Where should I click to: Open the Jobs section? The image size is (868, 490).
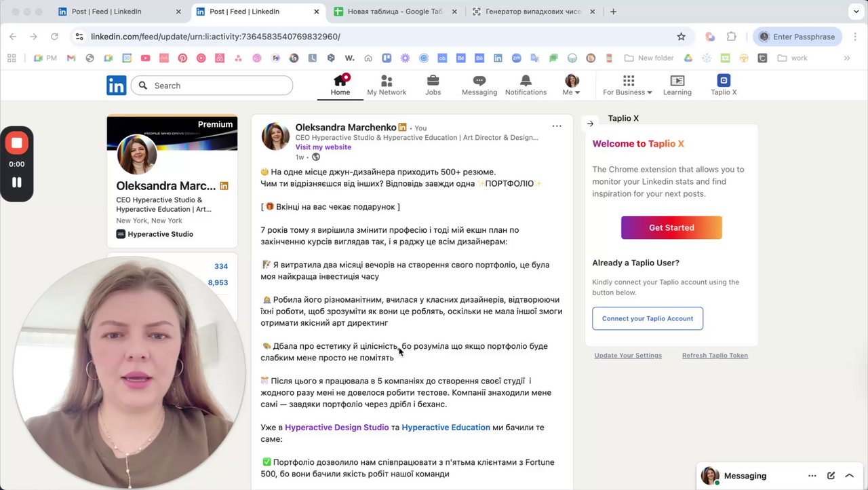pos(433,86)
